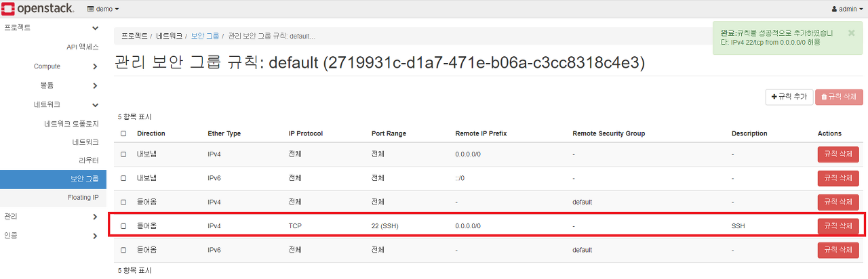Click the top 규칙 삭제 bulk delete button
This screenshot has height=279, width=868.
(x=840, y=97)
